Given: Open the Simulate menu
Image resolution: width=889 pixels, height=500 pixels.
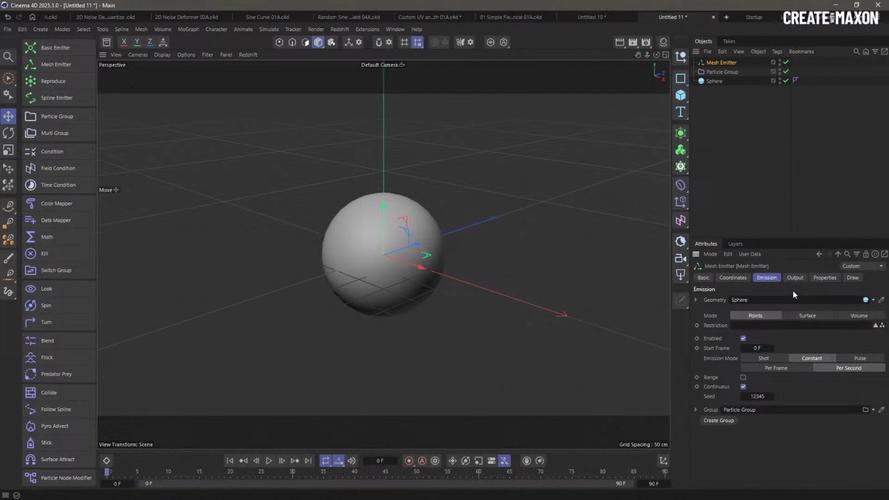Looking at the screenshot, I should (x=269, y=29).
